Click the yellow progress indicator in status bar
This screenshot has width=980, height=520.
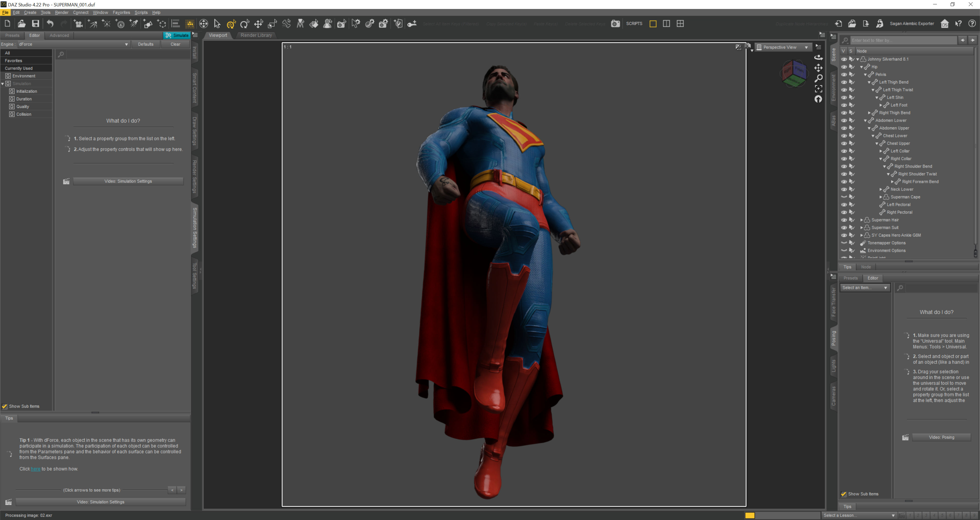coord(750,515)
